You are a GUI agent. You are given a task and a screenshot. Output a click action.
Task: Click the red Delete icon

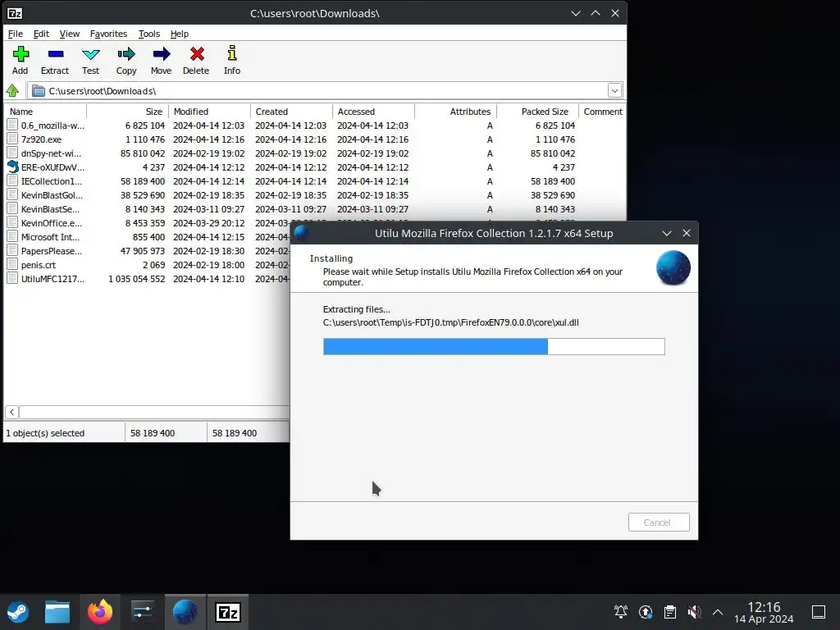(x=197, y=54)
